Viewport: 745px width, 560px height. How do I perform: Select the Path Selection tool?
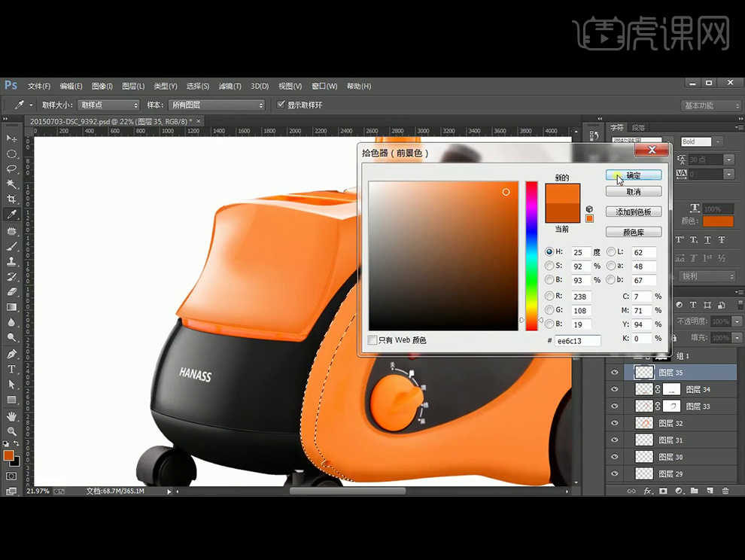click(x=11, y=385)
